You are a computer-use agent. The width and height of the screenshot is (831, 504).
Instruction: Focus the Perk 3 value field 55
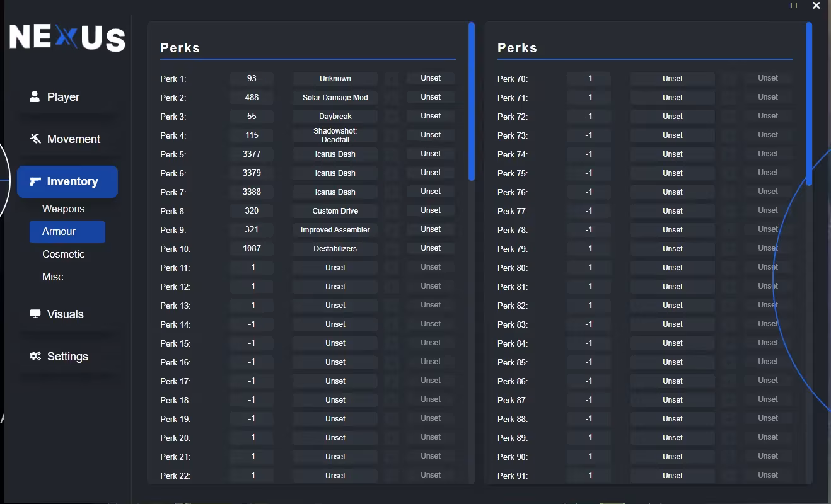252,116
